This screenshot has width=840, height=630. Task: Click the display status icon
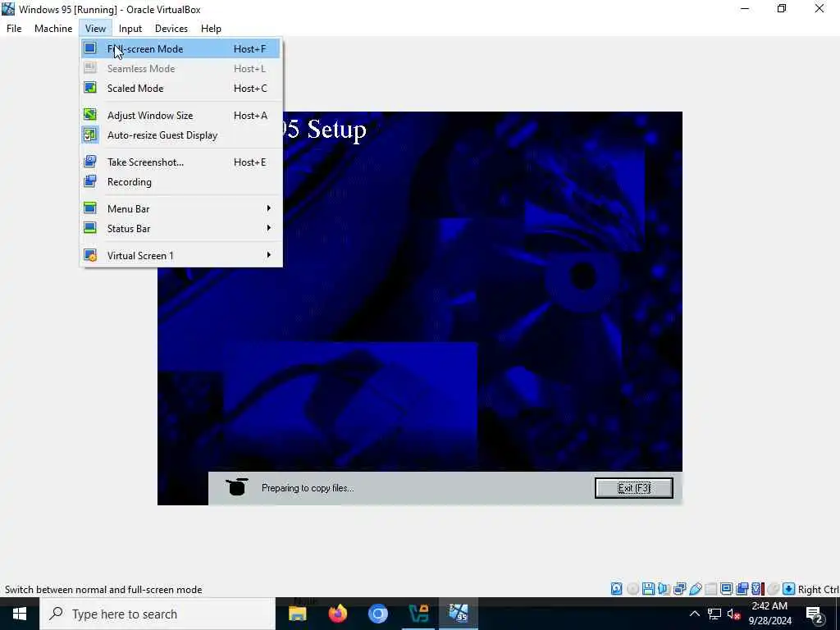[x=727, y=589]
